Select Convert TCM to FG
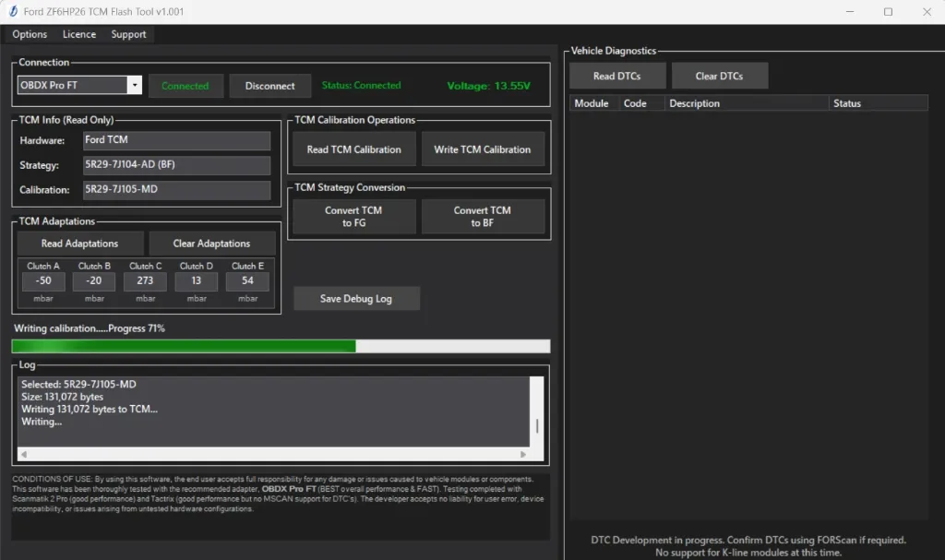The height and width of the screenshot is (560, 945). (x=353, y=216)
